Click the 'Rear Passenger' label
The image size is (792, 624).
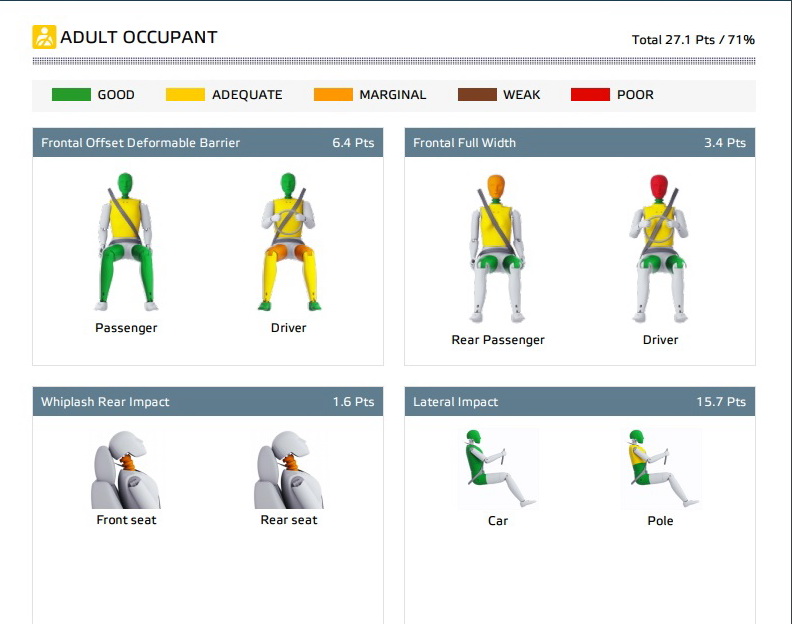[x=498, y=340]
